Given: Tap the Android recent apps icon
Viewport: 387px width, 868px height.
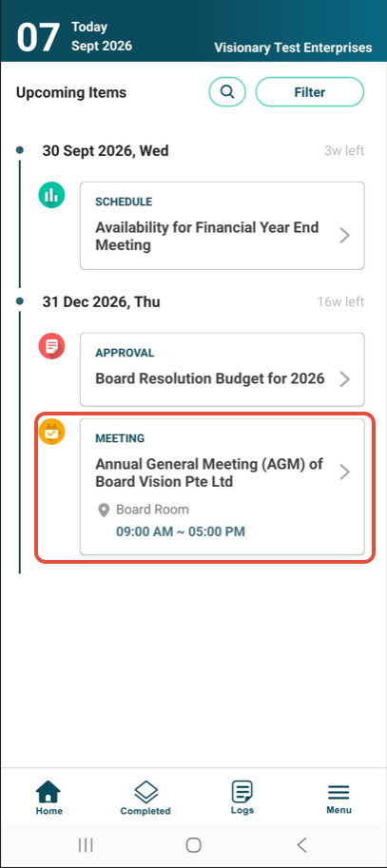Looking at the screenshot, I should coord(86,845).
